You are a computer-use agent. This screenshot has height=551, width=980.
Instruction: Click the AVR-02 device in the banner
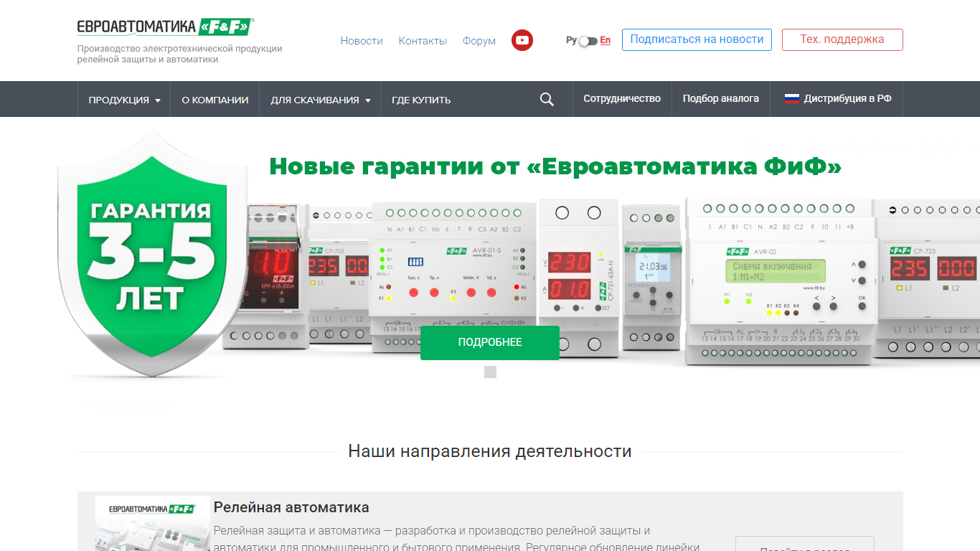pyautogui.click(x=780, y=281)
